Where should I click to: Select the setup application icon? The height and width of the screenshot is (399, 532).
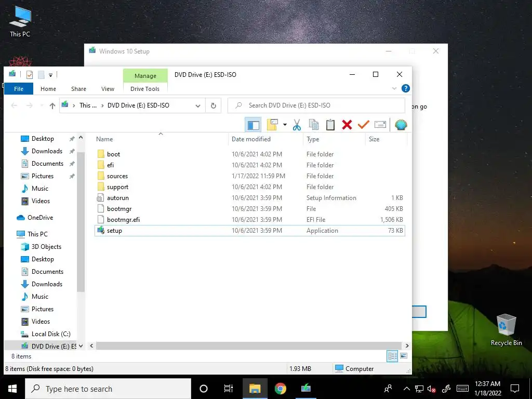101,230
